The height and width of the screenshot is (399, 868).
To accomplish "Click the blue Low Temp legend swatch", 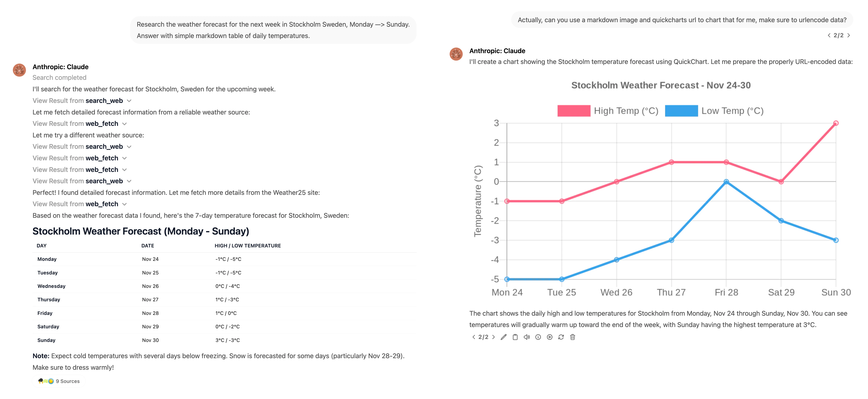I will 681,111.
